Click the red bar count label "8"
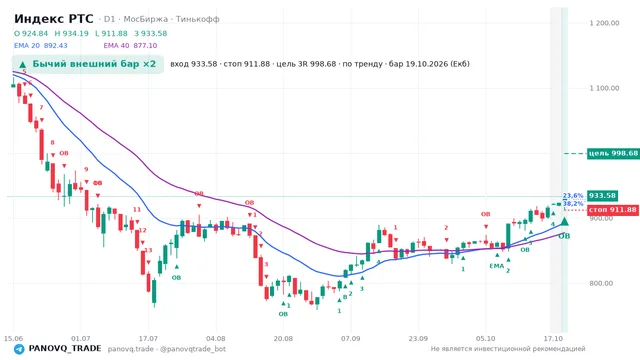The image size is (640, 360). point(52,143)
